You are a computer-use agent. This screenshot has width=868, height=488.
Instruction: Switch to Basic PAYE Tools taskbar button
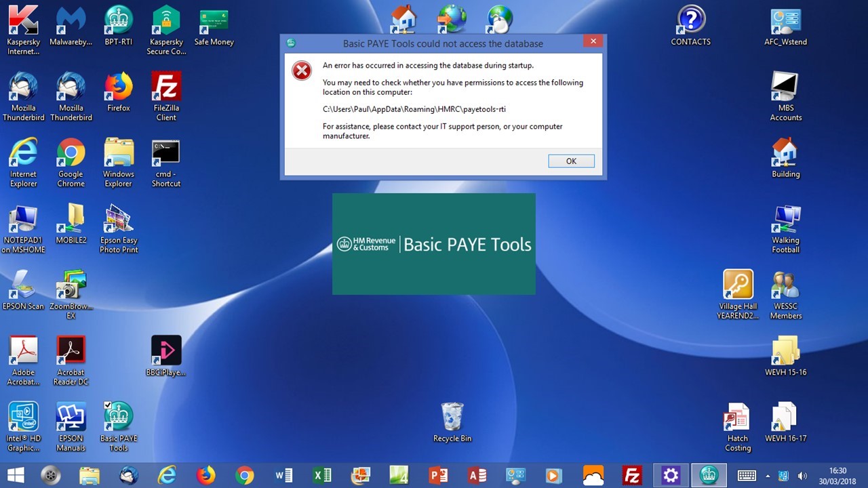point(709,476)
